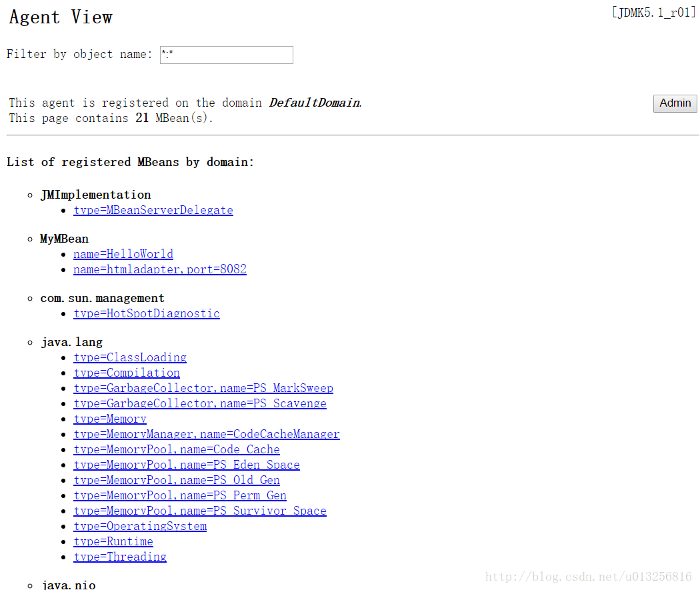Image resolution: width=700 pixels, height=590 pixels.
Task: Open MemoryManager CodeCacheManager link
Action: pyautogui.click(x=207, y=434)
